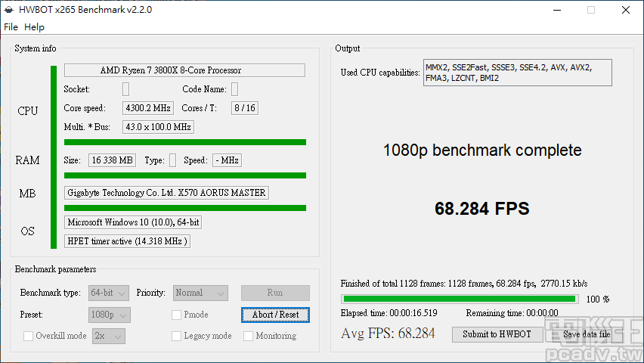Click the 1080p benchmark complete message
The image size is (644, 363).
(x=482, y=150)
